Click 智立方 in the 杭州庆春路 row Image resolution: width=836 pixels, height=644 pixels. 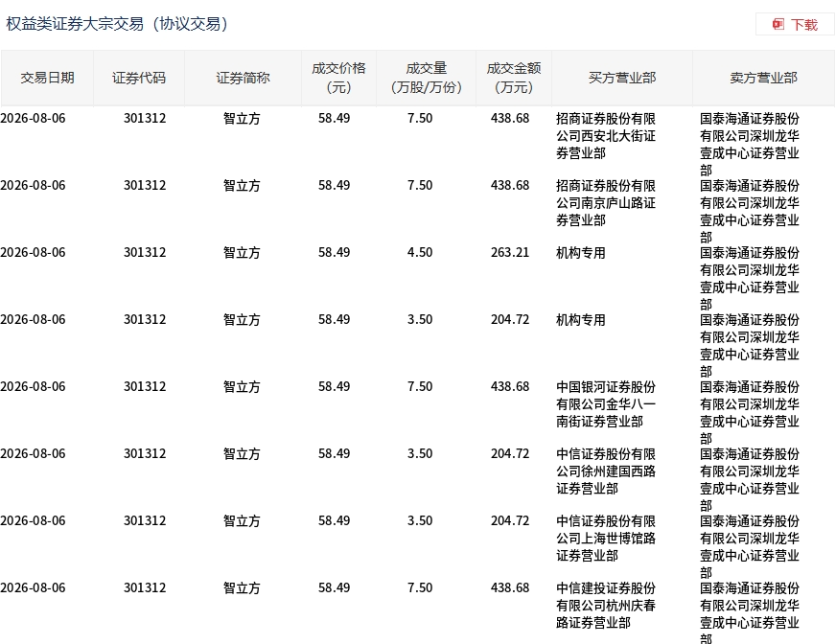tap(242, 588)
